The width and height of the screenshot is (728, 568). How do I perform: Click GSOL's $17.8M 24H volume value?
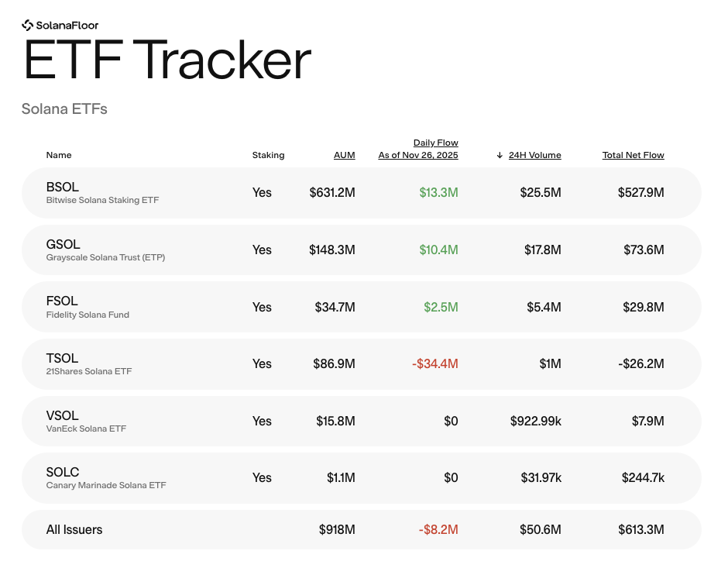click(543, 250)
